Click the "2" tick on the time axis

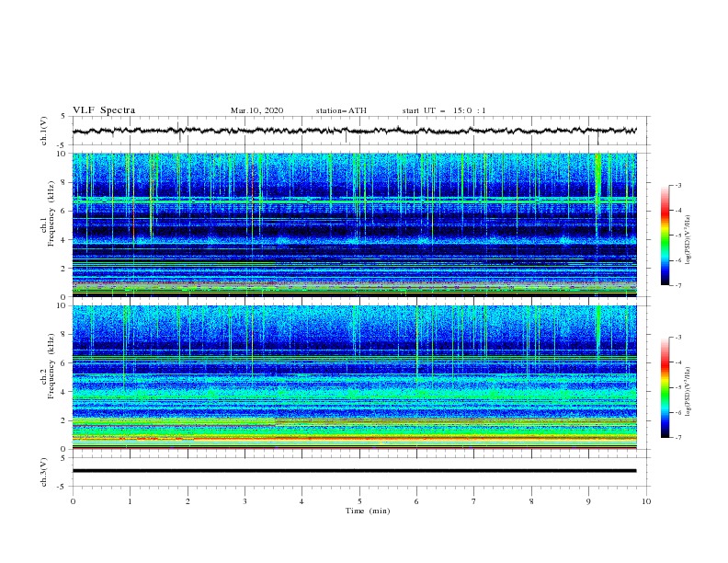coord(188,501)
